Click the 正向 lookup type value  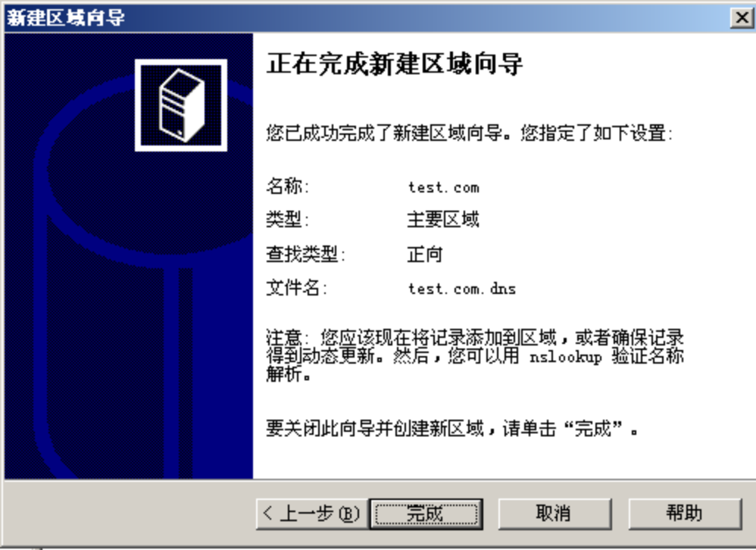coord(425,254)
